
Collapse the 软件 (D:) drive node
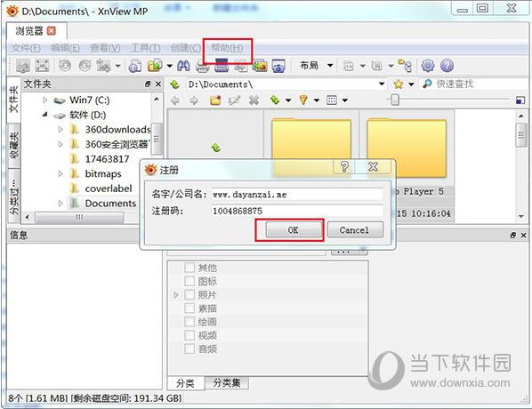[44, 115]
